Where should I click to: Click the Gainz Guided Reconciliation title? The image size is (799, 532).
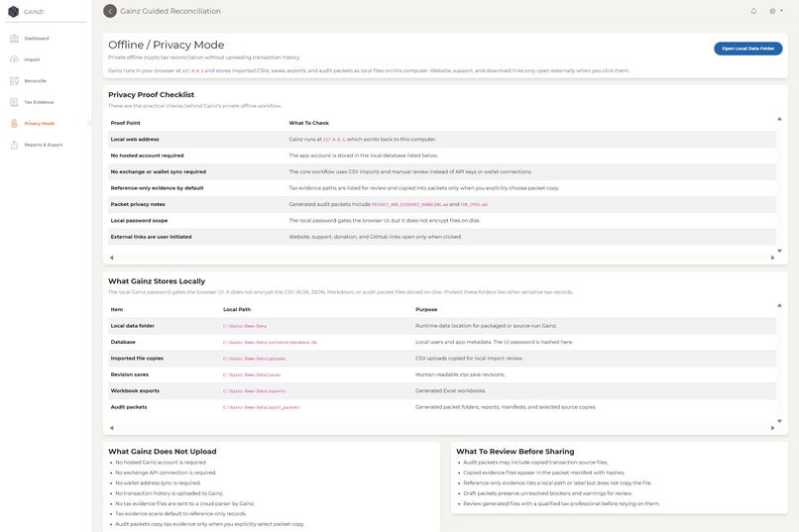pyautogui.click(x=171, y=11)
